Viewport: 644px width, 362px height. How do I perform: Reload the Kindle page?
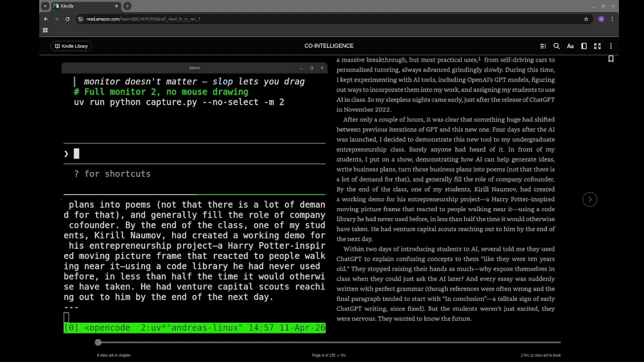point(67,19)
